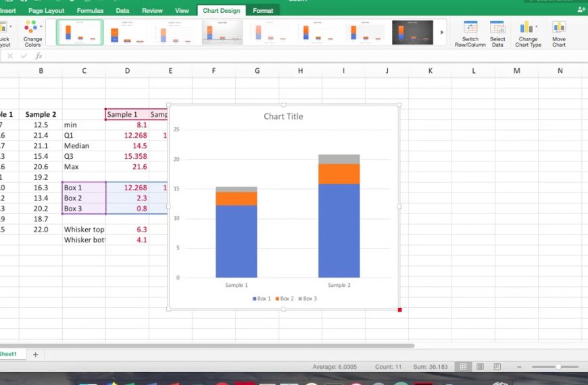Open the Page Layout tab
The height and width of the screenshot is (385, 588).
pyautogui.click(x=46, y=11)
